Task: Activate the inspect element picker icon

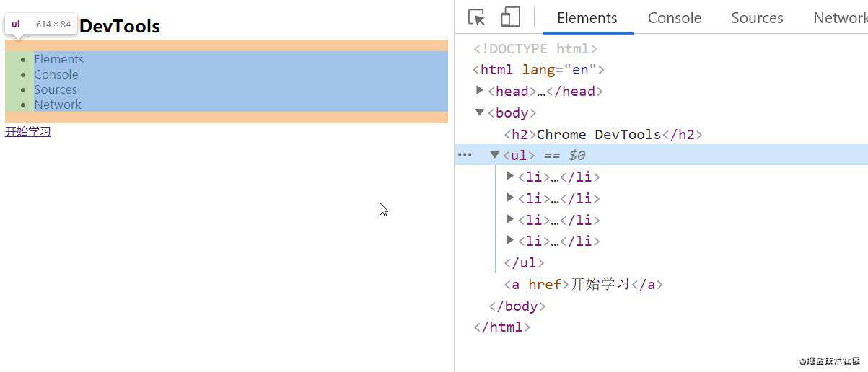Action: 476,17
